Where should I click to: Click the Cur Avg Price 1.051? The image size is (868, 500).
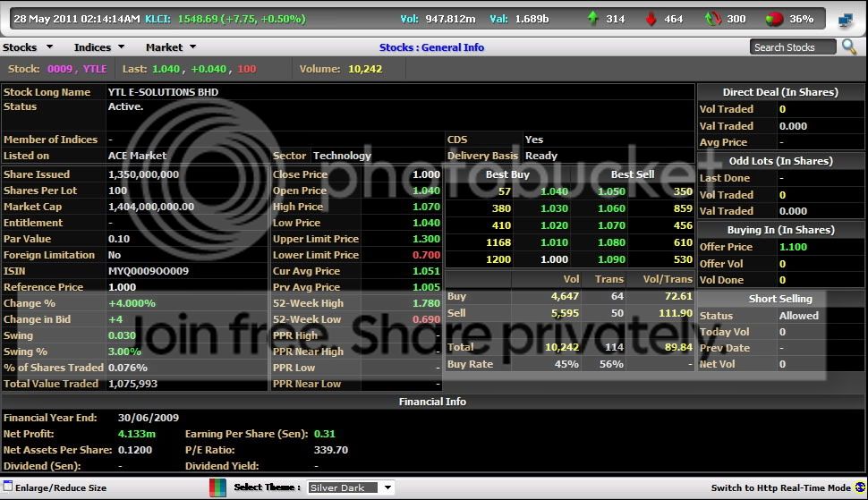click(x=426, y=271)
